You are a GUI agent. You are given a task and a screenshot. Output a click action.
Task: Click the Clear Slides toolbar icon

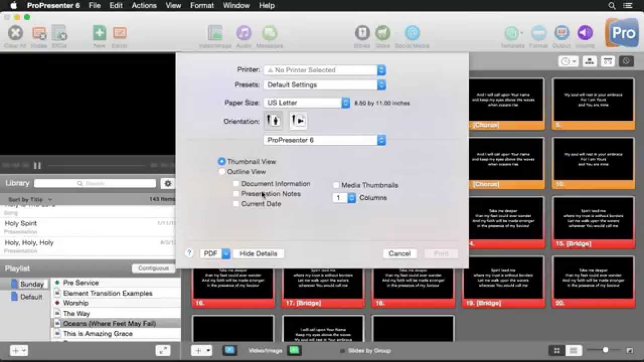39,33
